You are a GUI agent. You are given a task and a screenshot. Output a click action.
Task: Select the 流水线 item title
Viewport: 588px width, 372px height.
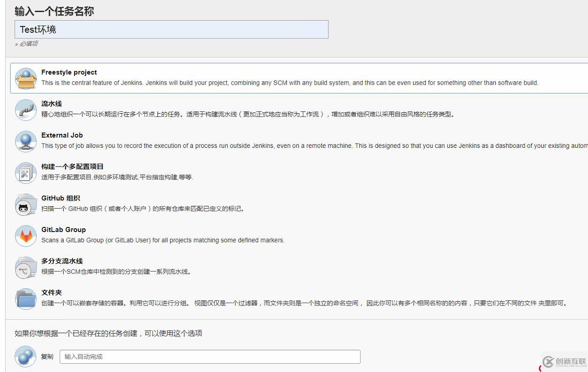[52, 104]
